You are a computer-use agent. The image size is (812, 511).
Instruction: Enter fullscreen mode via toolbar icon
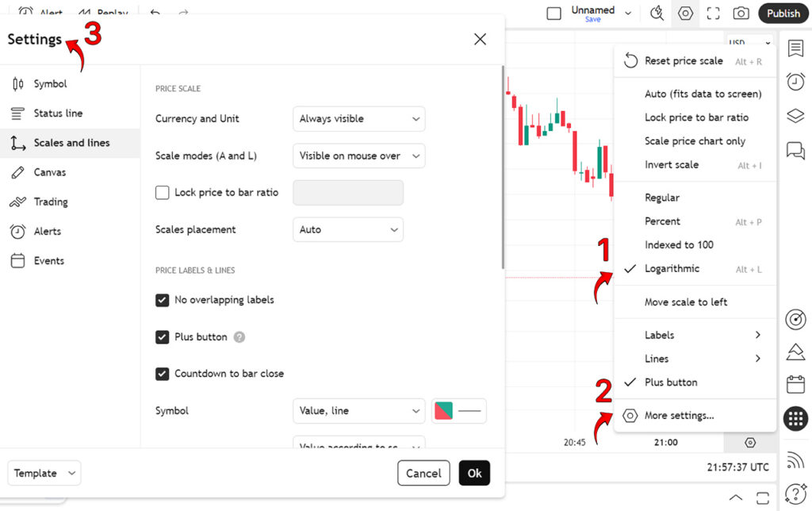[713, 13]
